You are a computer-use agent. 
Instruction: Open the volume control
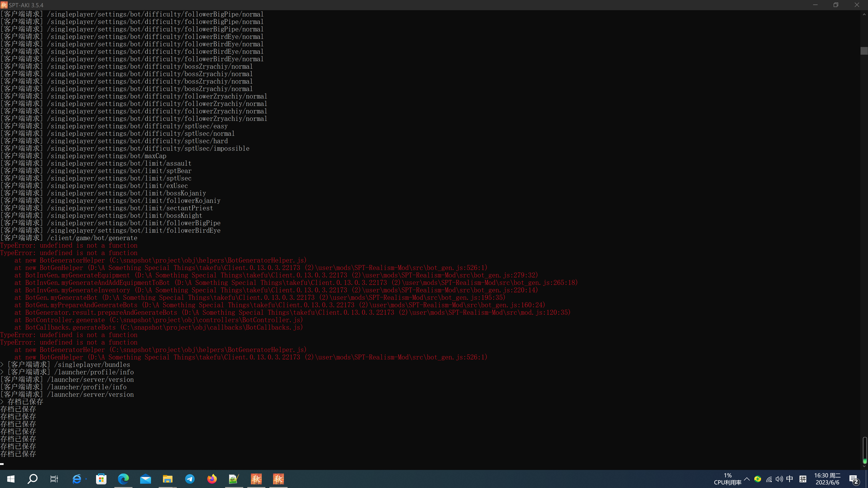(x=779, y=479)
